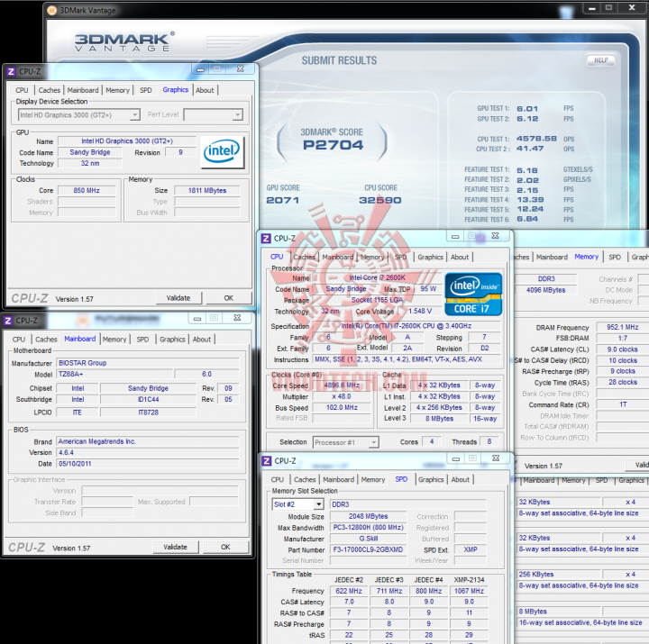Click the Intel logo in Graphics window
This screenshot has height=644, width=649.
click(222, 152)
